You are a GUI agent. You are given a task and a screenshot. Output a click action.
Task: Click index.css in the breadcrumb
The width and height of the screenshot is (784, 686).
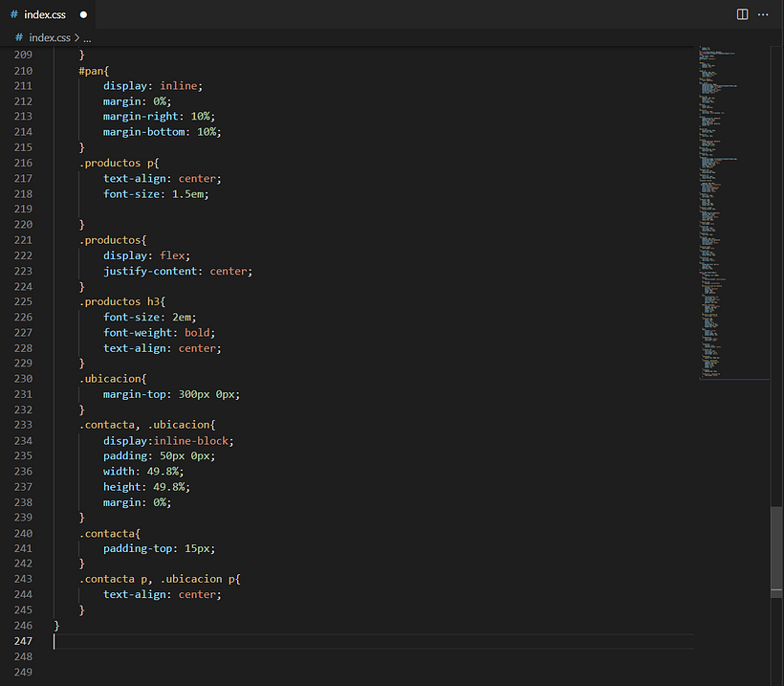point(50,37)
